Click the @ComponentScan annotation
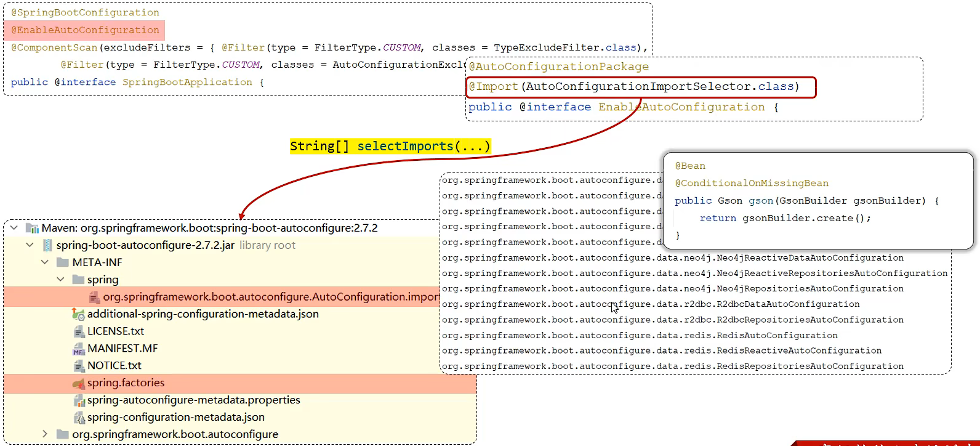Image resolution: width=980 pixels, height=446 pixels. (x=54, y=47)
